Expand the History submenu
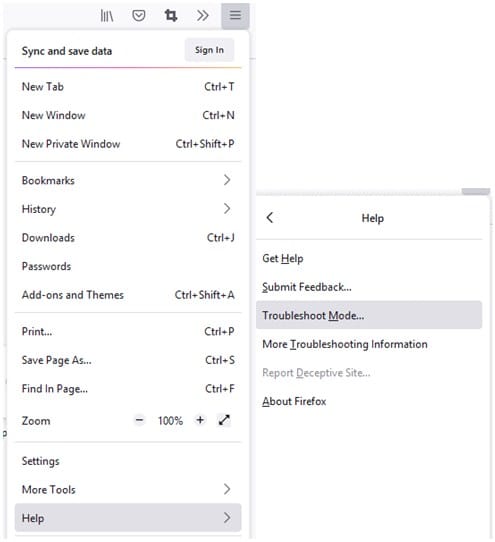Image resolution: width=495 pixels, height=542 pixels. point(128,209)
